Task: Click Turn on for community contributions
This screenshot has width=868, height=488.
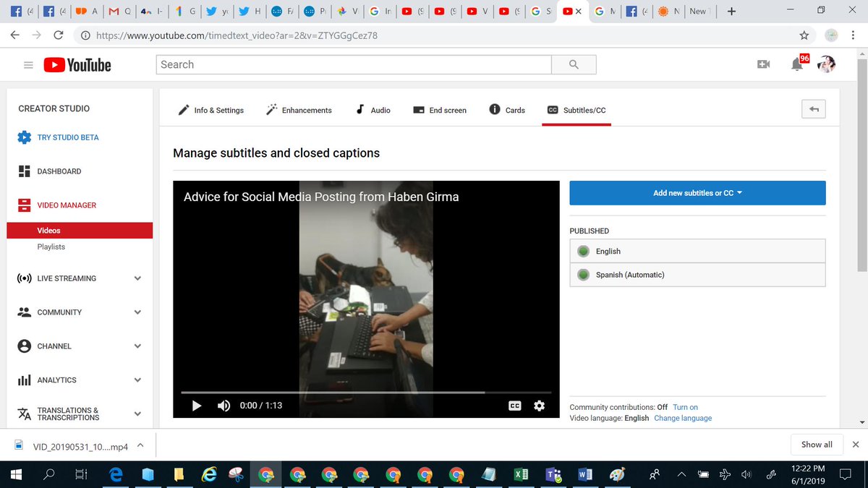Action: pos(685,407)
